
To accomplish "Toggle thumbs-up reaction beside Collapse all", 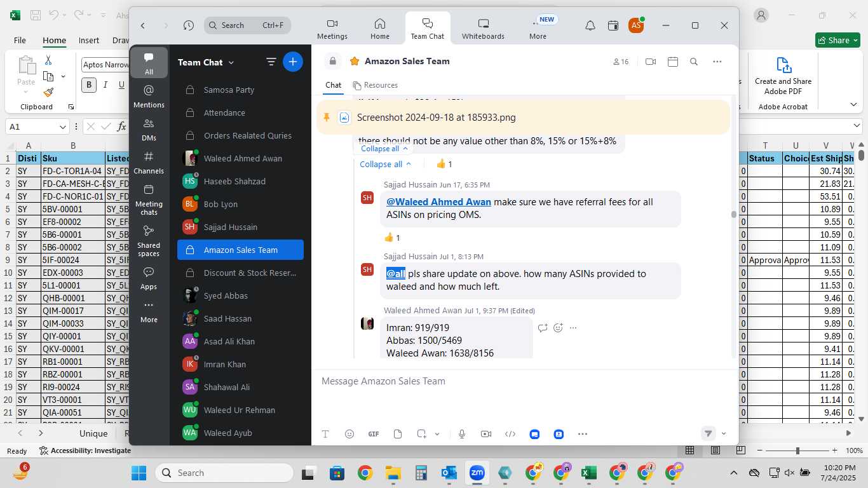I will click(444, 164).
